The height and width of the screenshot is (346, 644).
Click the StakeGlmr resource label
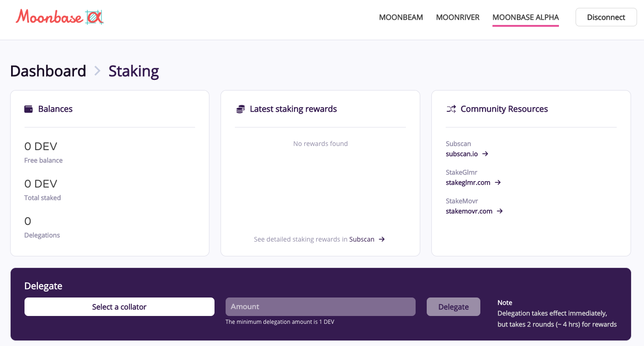tap(461, 172)
